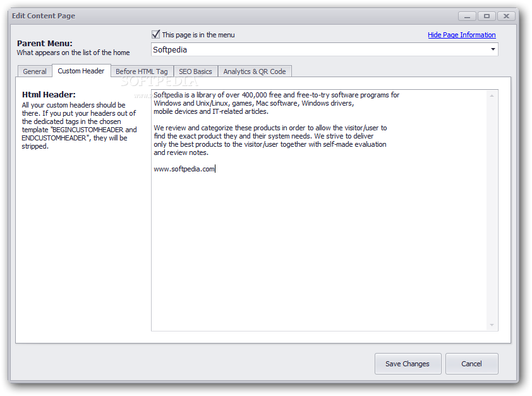
Task: Click the 'mobile devices and IT-related articles.' line
Action: point(210,111)
